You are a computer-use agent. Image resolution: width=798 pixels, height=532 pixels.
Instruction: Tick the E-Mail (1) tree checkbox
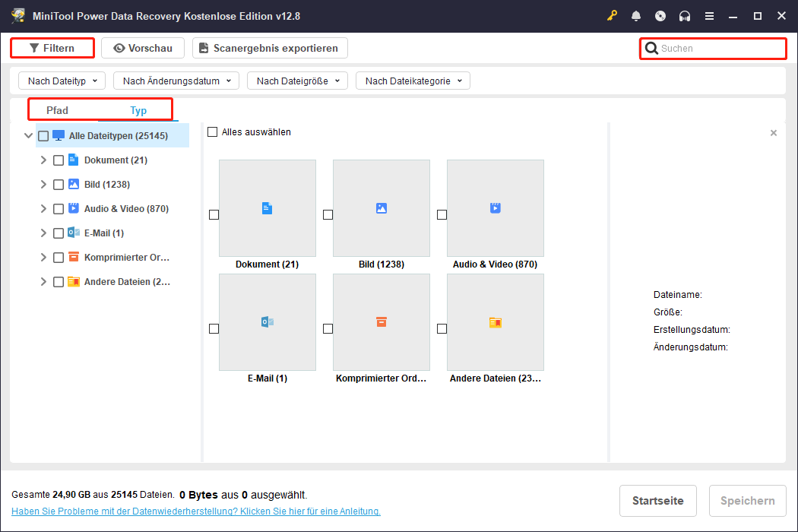(x=59, y=233)
